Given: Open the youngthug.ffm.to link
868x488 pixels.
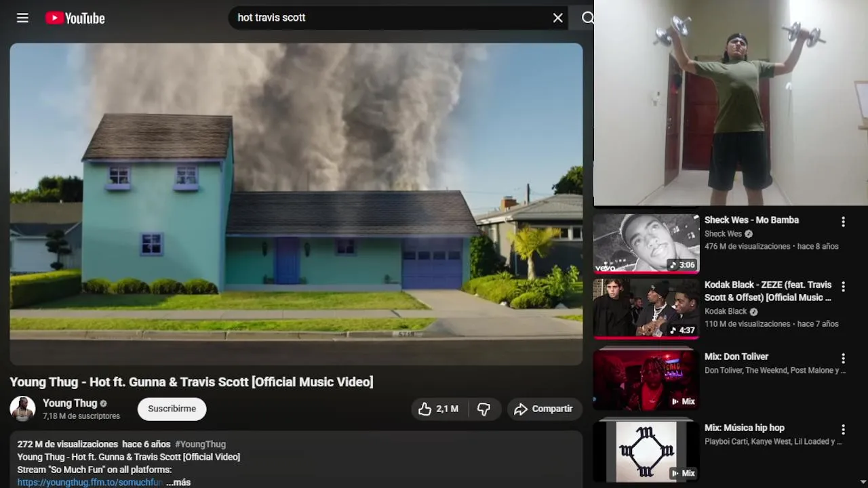Looking at the screenshot, I should pos(90,483).
